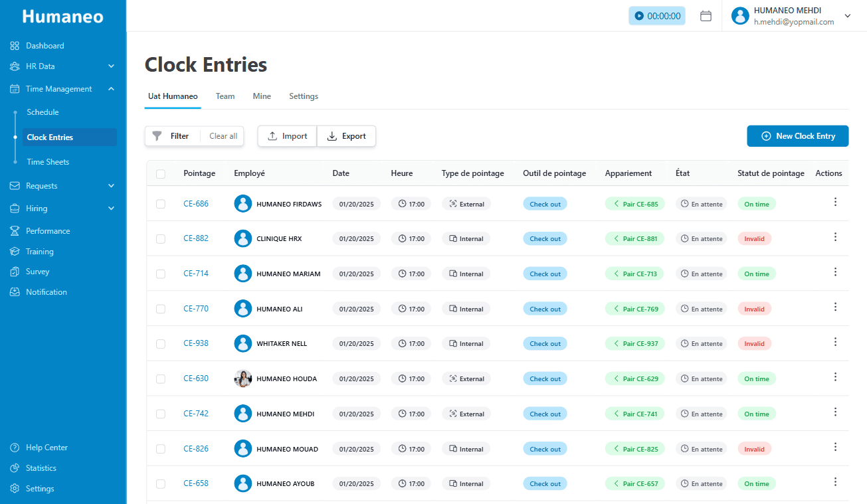This screenshot has width=867, height=504.
Task: Open the Dashboard sidebar icon
Action: tap(15, 46)
